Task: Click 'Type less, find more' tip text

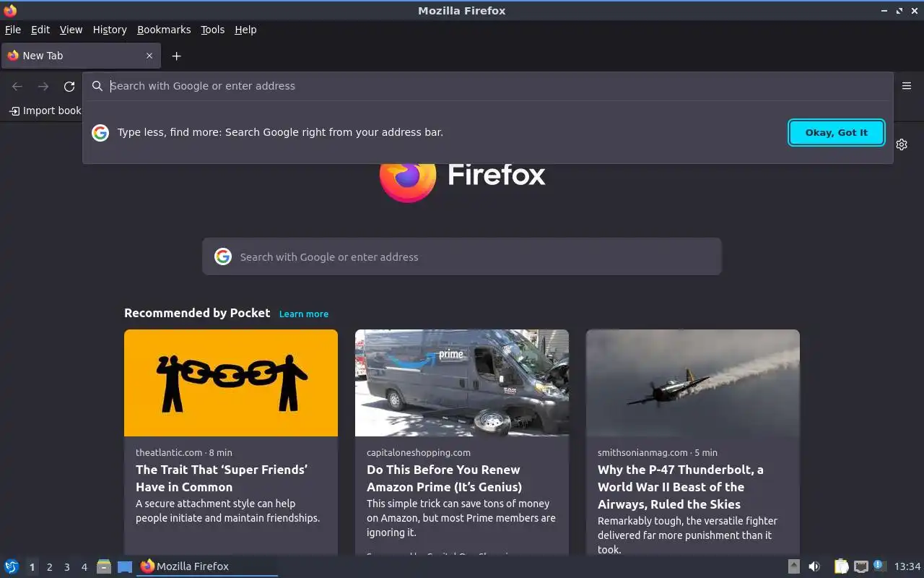Action: tap(280, 132)
